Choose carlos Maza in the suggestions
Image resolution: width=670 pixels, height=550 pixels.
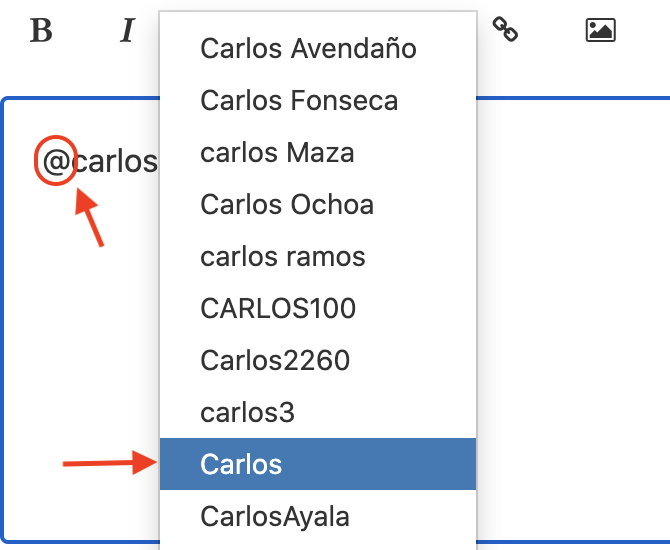click(318, 153)
